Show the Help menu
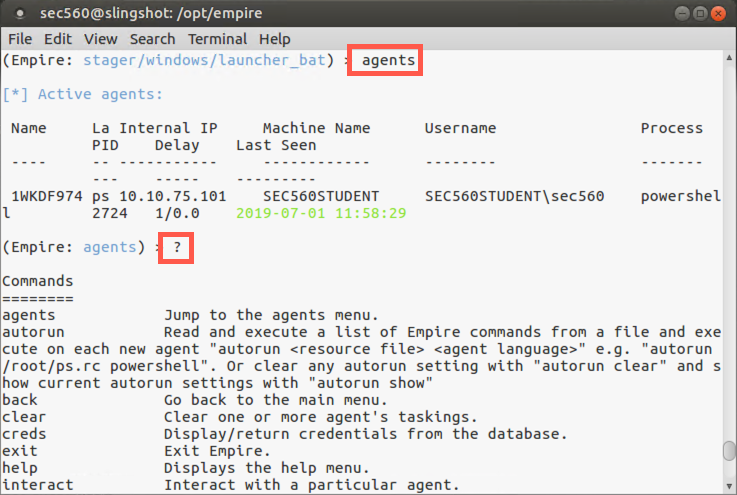The height and width of the screenshot is (495, 737). pos(274,39)
